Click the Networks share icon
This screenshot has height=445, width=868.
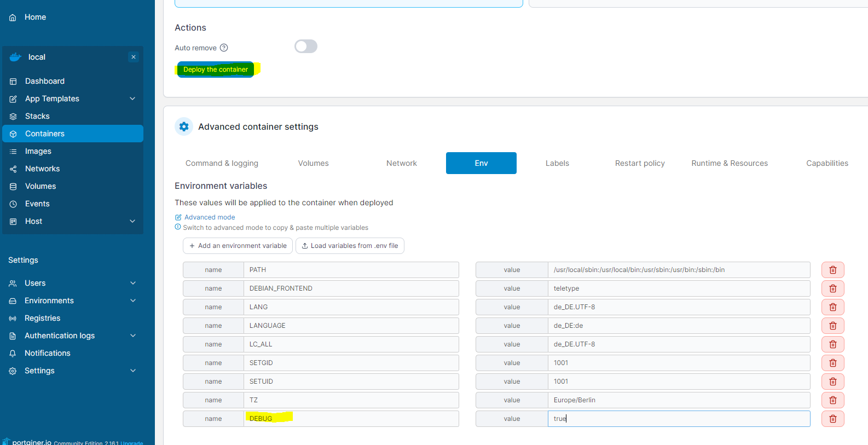pyautogui.click(x=13, y=169)
